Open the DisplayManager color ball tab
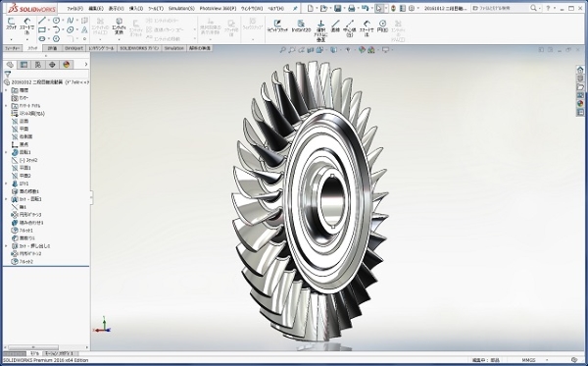588x366 pixels. [67, 65]
